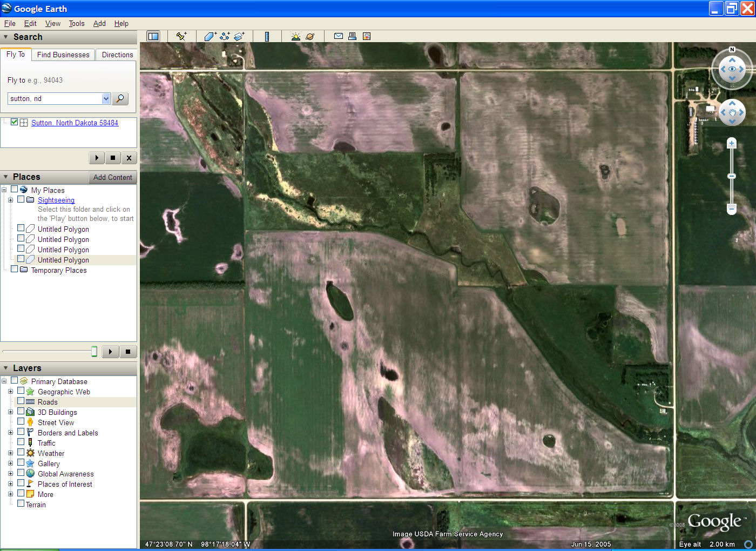Open Sutton, North Dakota 58484 link
Image resolution: width=756 pixels, height=551 pixels.
tap(75, 123)
